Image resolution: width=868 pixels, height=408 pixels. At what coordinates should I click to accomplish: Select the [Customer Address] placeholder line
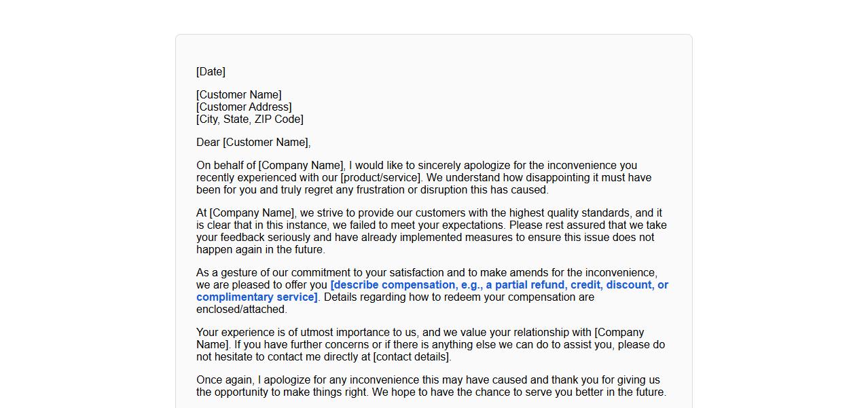244,107
